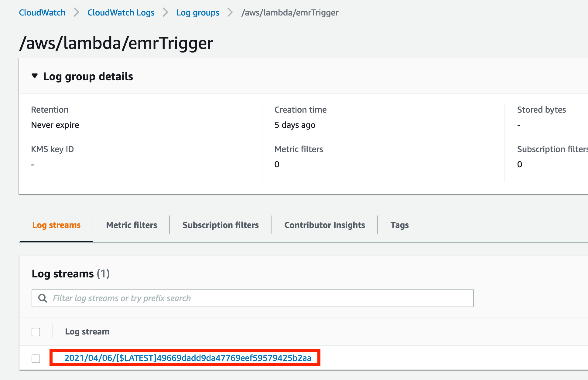Open Log groups from the breadcrumb

point(198,12)
